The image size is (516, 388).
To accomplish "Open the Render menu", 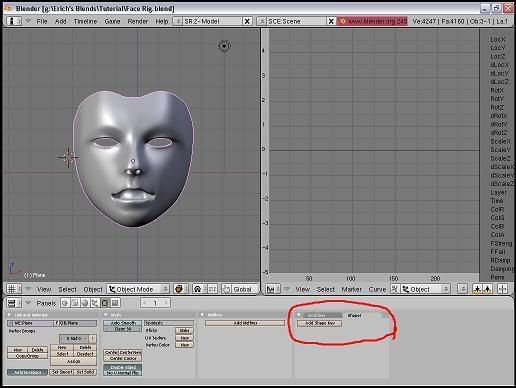I will (x=138, y=21).
